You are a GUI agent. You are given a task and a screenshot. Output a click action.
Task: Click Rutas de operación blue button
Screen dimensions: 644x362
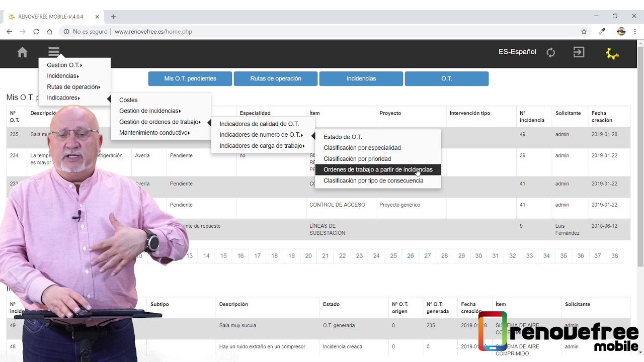pyautogui.click(x=276, y=79)
